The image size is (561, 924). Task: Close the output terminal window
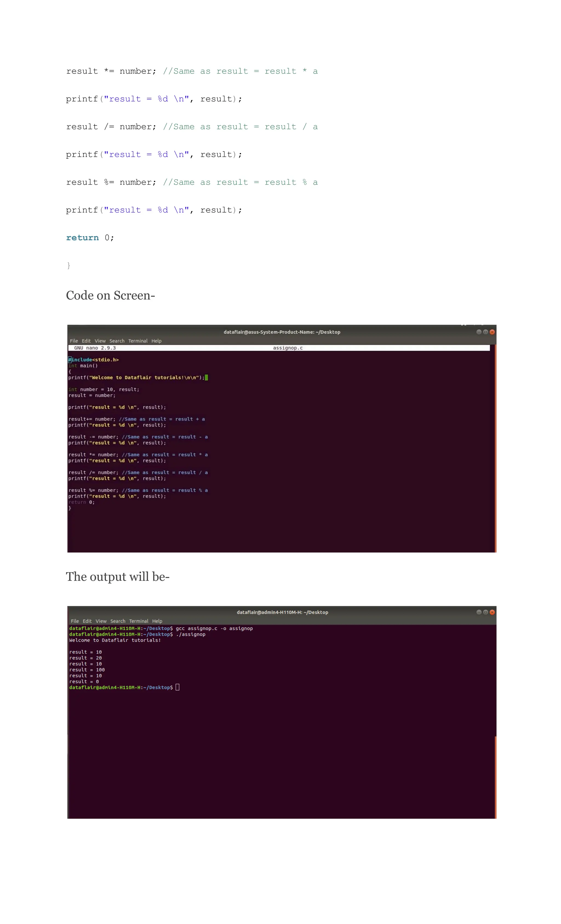click(x=492, y=612)
